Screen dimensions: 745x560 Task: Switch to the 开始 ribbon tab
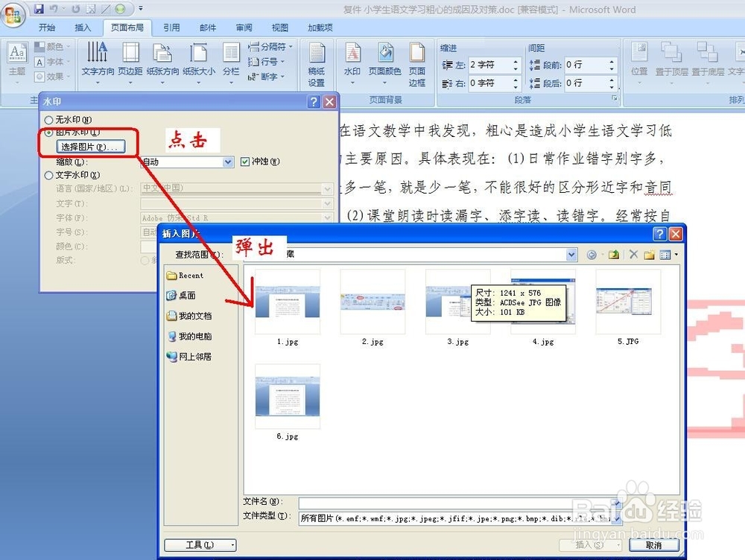46,28
